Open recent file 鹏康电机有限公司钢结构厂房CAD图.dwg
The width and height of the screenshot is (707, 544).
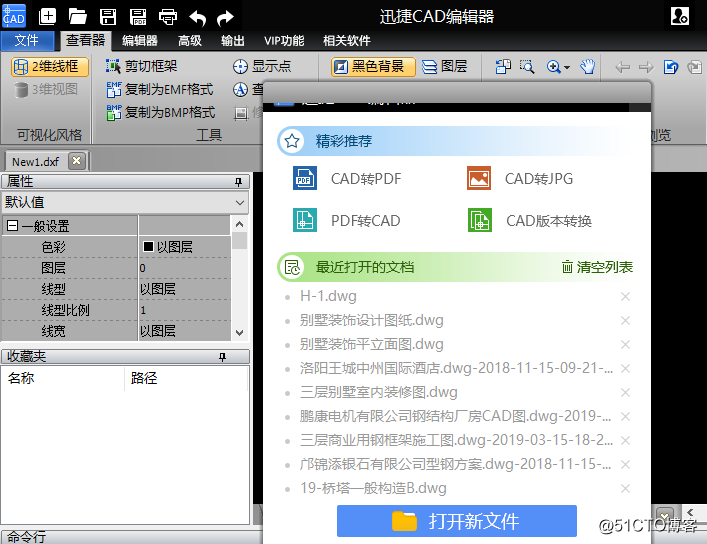[x=455, y=416]
